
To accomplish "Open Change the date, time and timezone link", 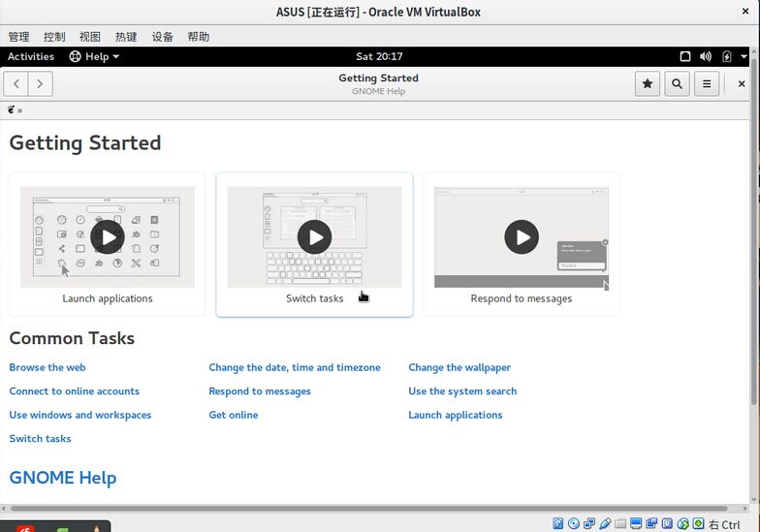I will coord(295,367).
